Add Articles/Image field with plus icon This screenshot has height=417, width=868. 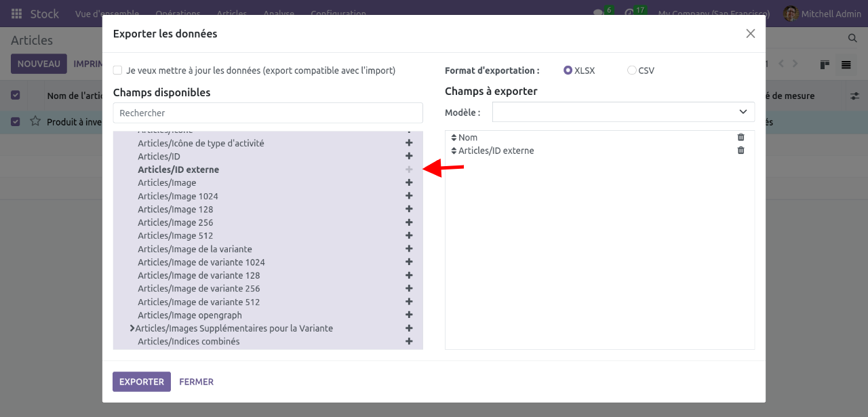click(409, 182)
